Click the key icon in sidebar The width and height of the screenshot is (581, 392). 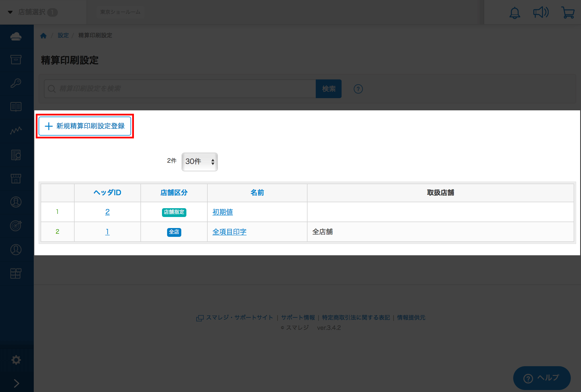tap(16, 83)
